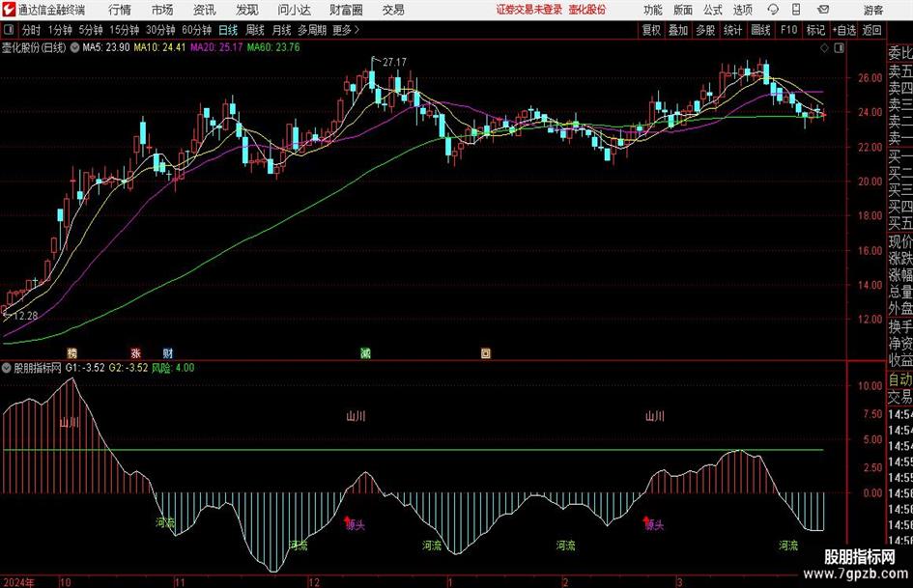Click the 游客 user account label
This screenshot has height=588, width=913.
click(873, 10)
